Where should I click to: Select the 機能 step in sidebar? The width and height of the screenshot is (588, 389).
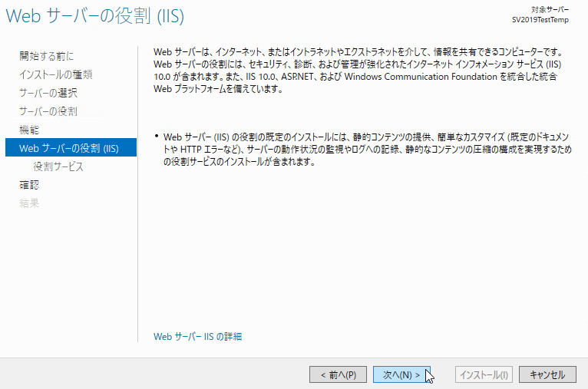pyautogui.click(x=29, y=130)
